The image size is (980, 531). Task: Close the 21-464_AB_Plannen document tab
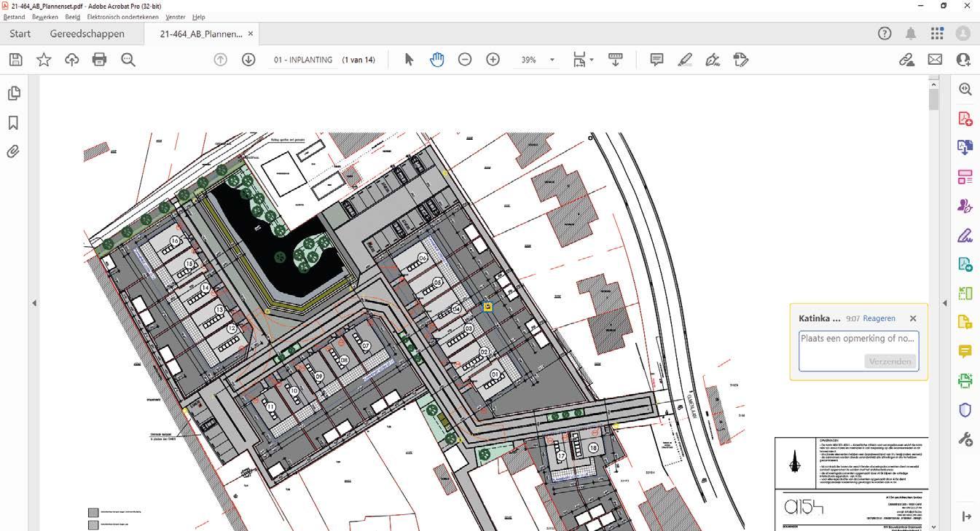251,34
